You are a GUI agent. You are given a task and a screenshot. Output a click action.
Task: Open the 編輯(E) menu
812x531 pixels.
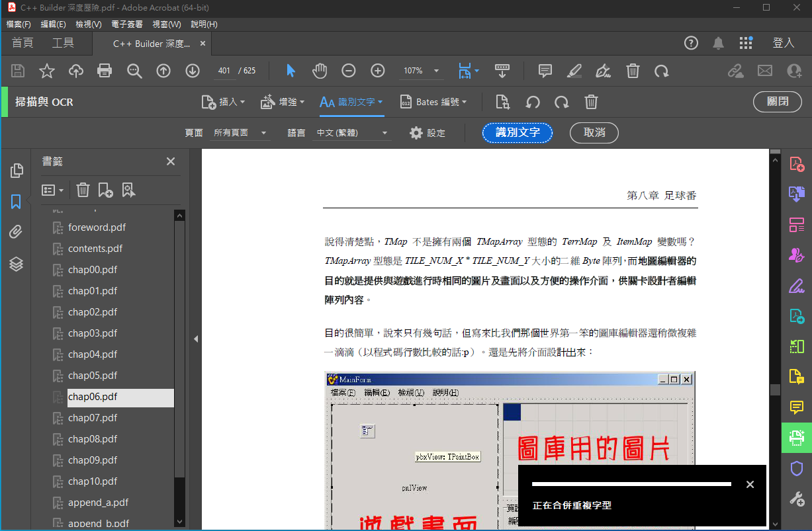53,24
